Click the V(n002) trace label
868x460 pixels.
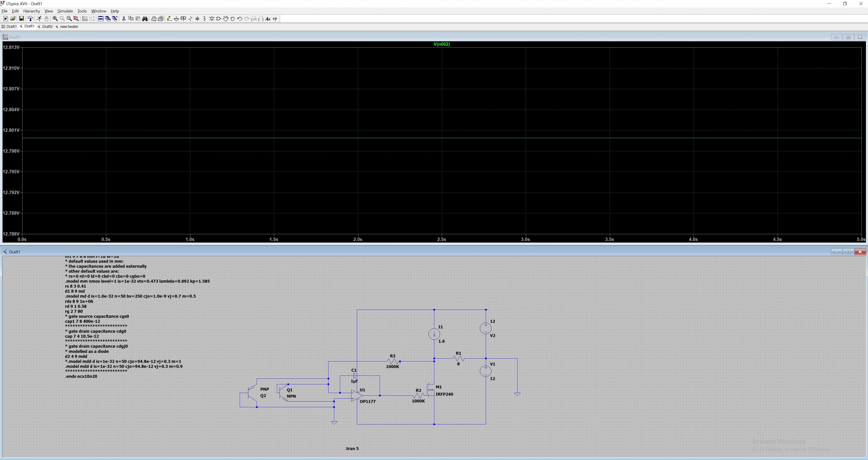[441, 44]
